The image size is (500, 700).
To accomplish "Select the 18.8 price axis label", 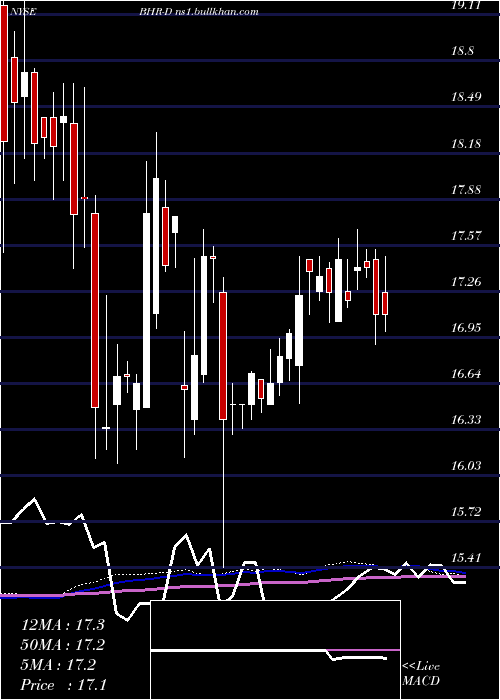I will (463, 51).
